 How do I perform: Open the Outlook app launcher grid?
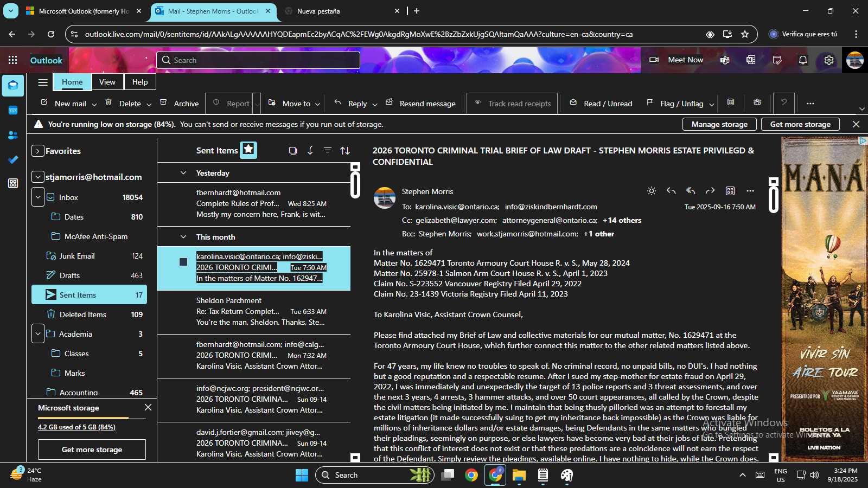[13, 60]
